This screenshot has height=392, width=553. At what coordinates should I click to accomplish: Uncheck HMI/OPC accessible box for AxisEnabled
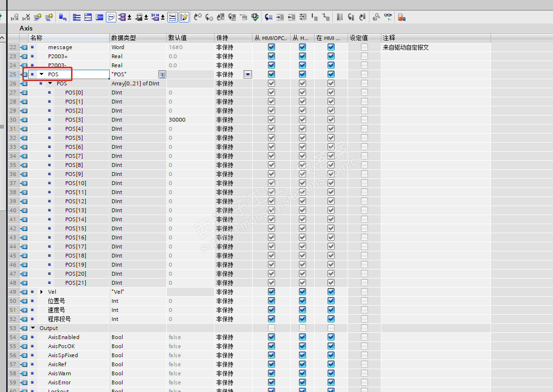tap(271, 337)
